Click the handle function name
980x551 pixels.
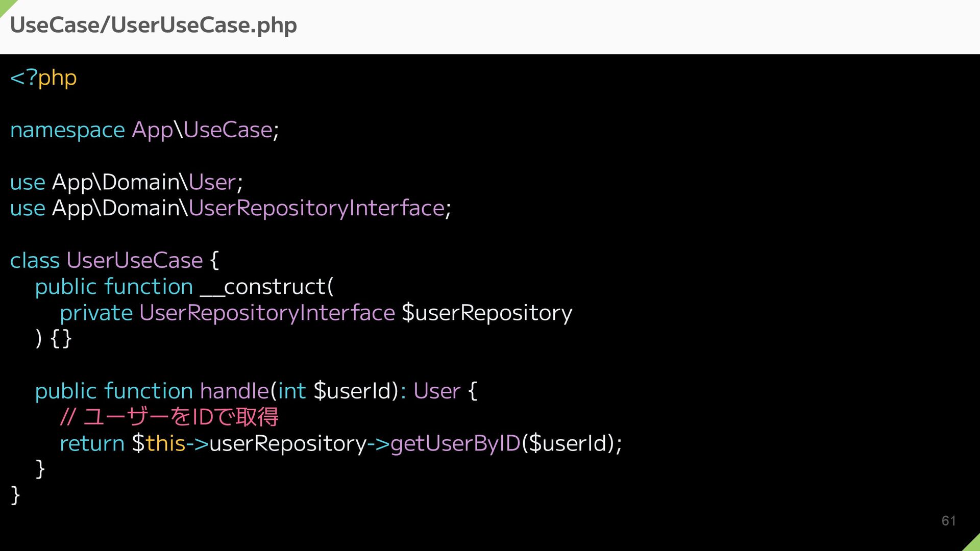coord(234,391)
